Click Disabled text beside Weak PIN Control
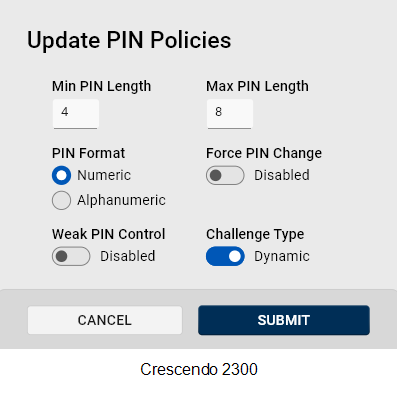Image resolution: width=397 pixels, height=393 pixels. (128, 256)
